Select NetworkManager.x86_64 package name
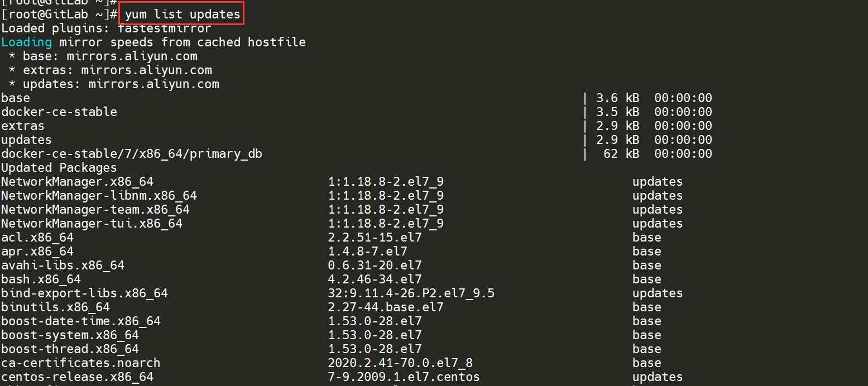Screen dimensions: 868x386 tap(77, 182)
